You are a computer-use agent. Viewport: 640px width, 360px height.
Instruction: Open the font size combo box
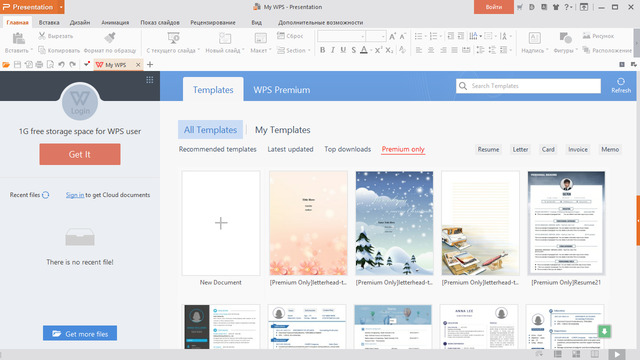click(376, 36)
